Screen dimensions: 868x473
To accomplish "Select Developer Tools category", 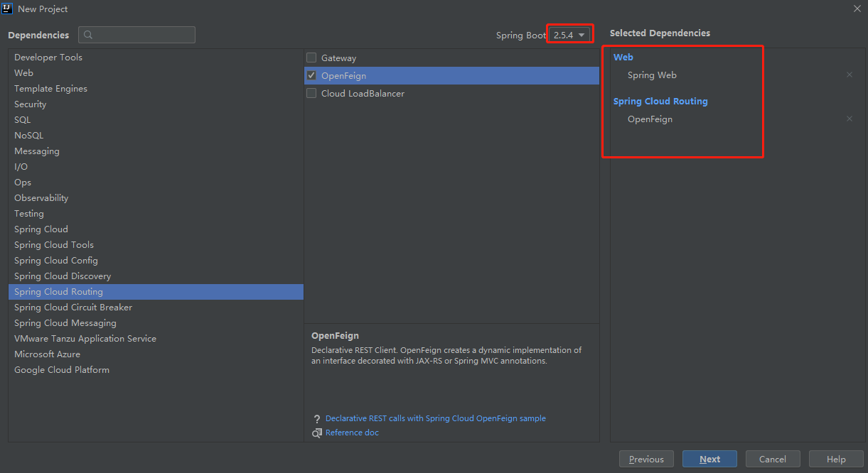I will click(156, 58).
